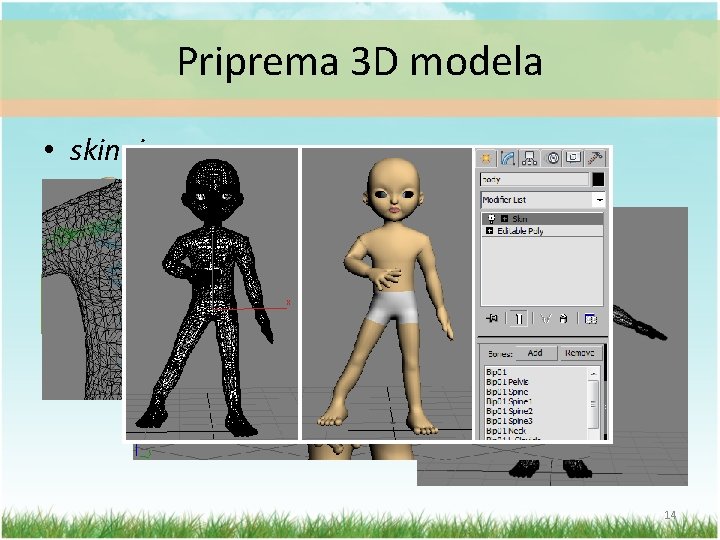
Task: Open the black object color swatch
Action: (x=598, y=180)
